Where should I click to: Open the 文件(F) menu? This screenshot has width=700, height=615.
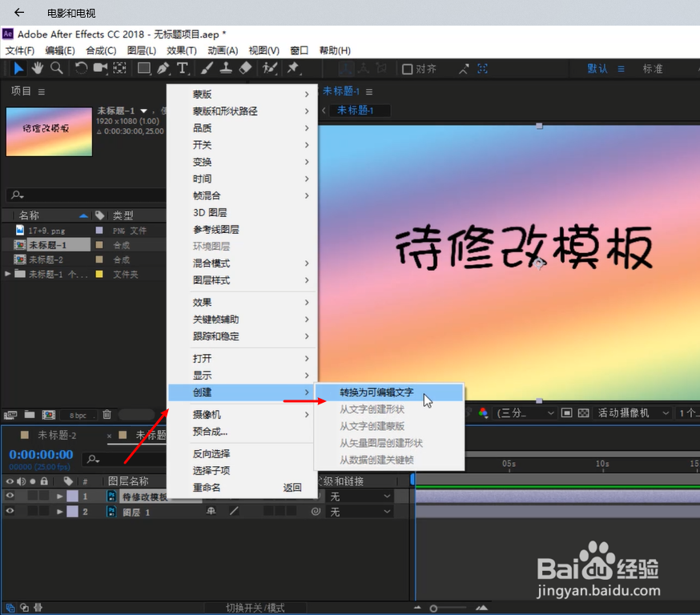(20, 50)
